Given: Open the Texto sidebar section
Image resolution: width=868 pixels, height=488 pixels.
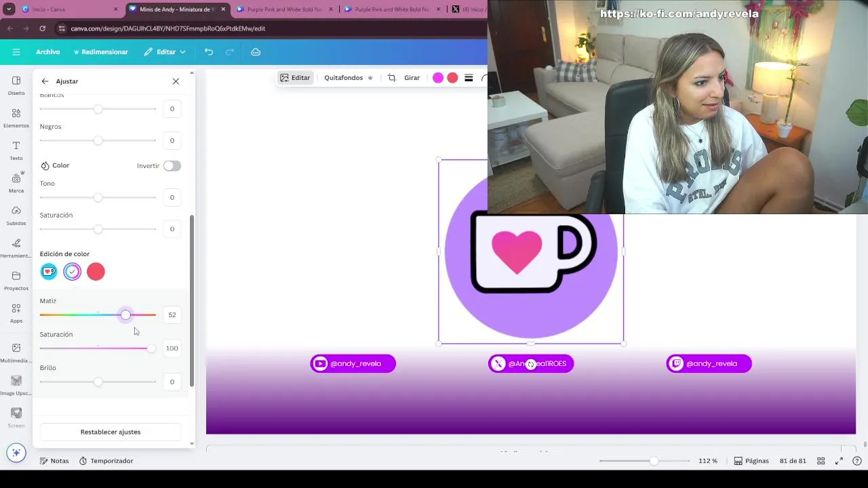Looking at the screenshot, I should pos(16,150).
